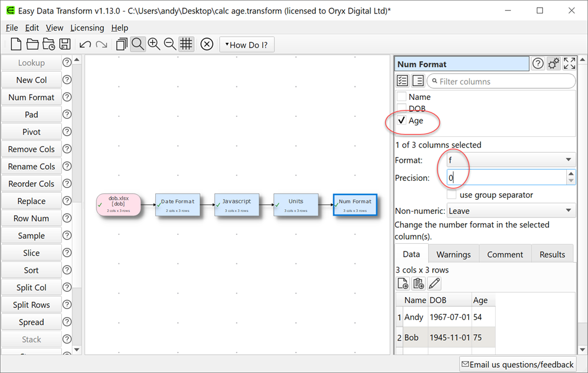This screenshot has height=373, width=588.
Task: Open the Licensing menu
Action: [x=87, y=28]
